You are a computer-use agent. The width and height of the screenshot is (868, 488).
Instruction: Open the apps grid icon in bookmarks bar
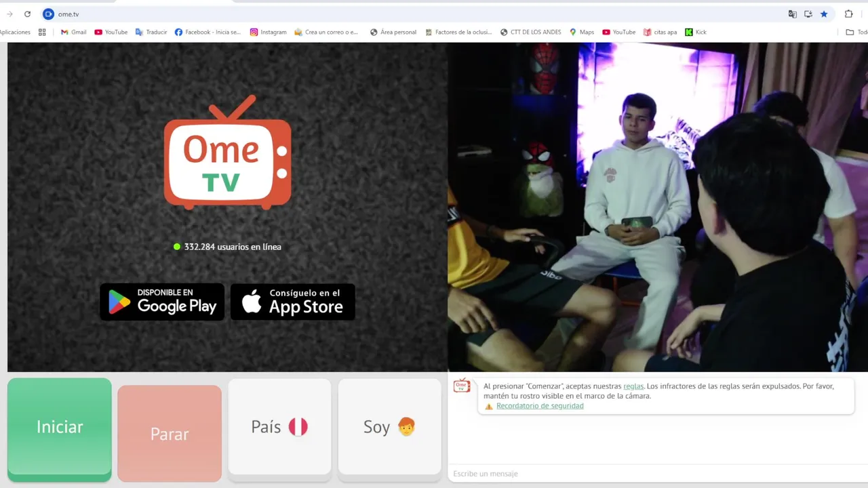[42, 32]
